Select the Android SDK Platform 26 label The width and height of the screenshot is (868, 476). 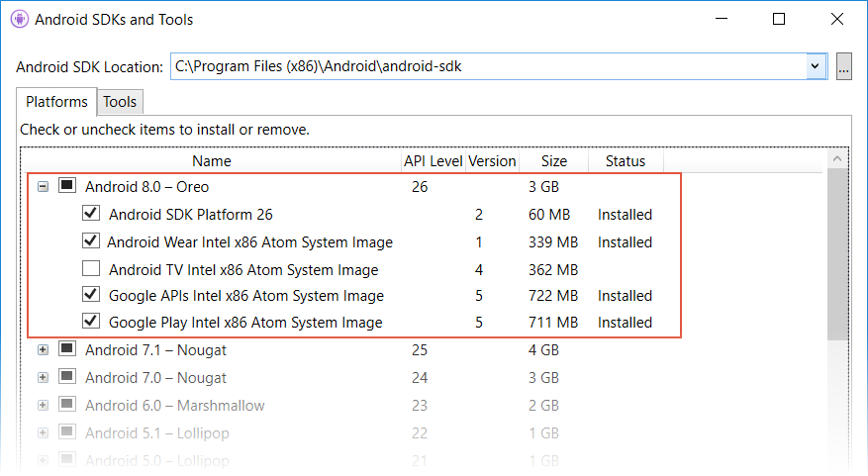(190, 215)
